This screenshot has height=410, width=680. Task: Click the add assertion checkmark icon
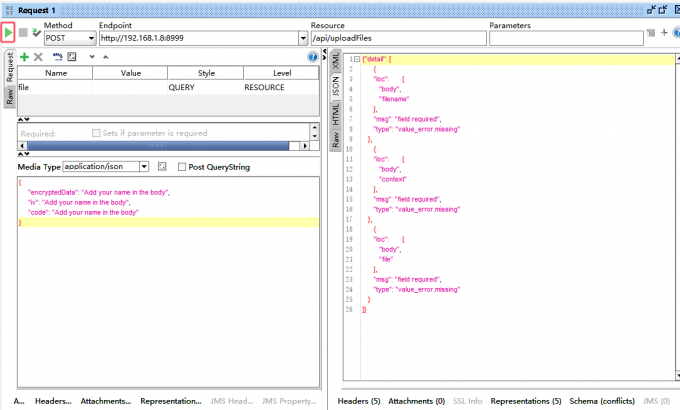36,33
